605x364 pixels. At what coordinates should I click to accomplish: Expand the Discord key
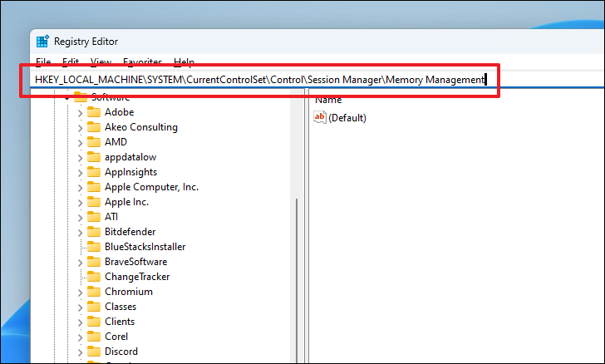coord(80,352)
